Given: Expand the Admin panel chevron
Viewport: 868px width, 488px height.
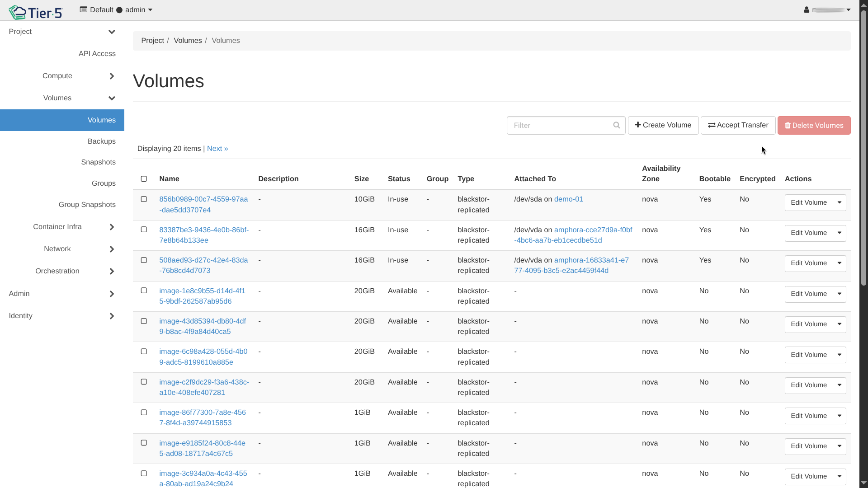Looking at the screenshot, I should (x=112, y=294).
